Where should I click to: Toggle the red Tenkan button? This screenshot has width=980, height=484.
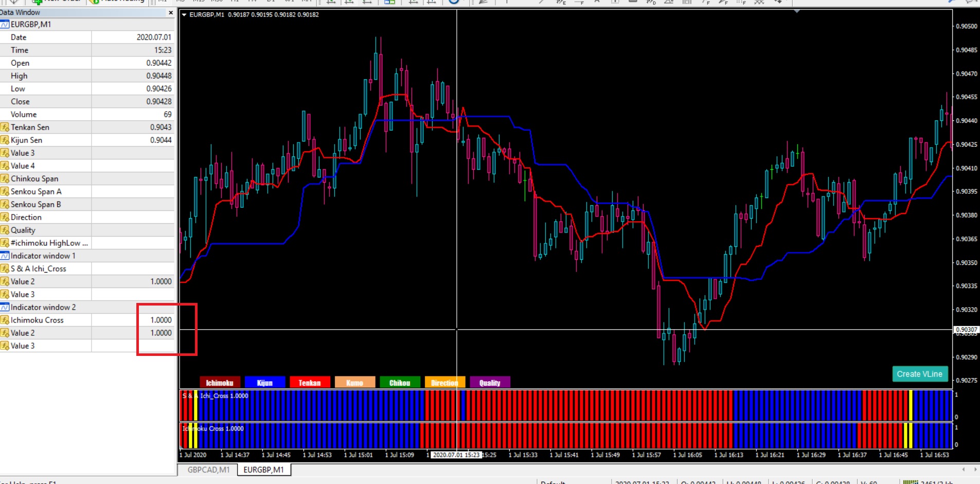[x=310, y=383]
